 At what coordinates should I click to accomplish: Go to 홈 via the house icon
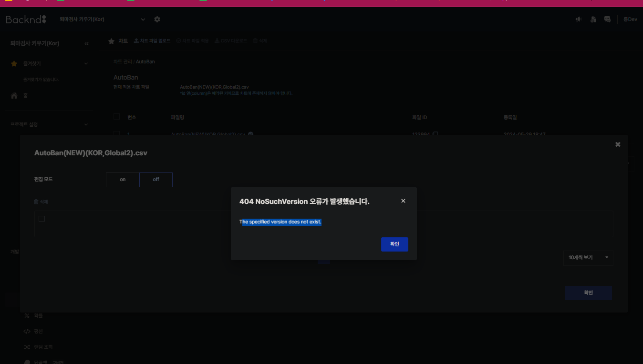click(x=14, y=96)
